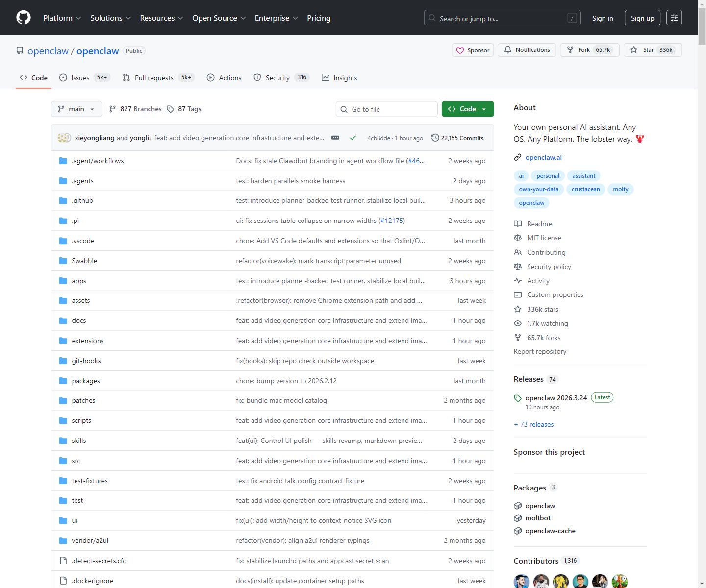Select the Code tab

33,77
